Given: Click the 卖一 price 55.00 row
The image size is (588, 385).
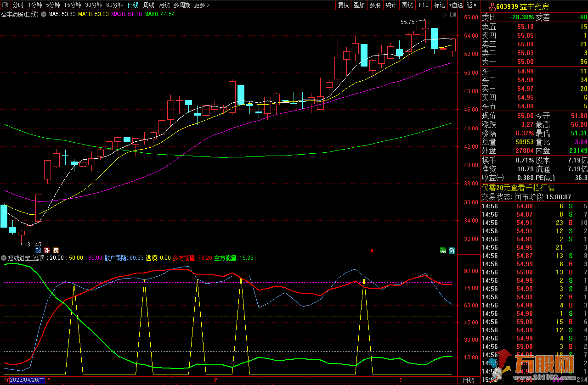Looking at the screenshot, I should (x=534, y=61).
